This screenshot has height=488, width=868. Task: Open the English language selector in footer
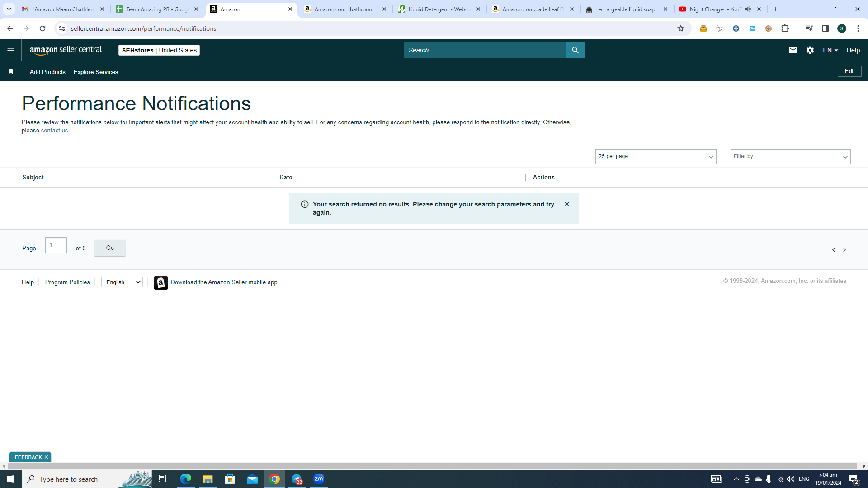[122, 282]
